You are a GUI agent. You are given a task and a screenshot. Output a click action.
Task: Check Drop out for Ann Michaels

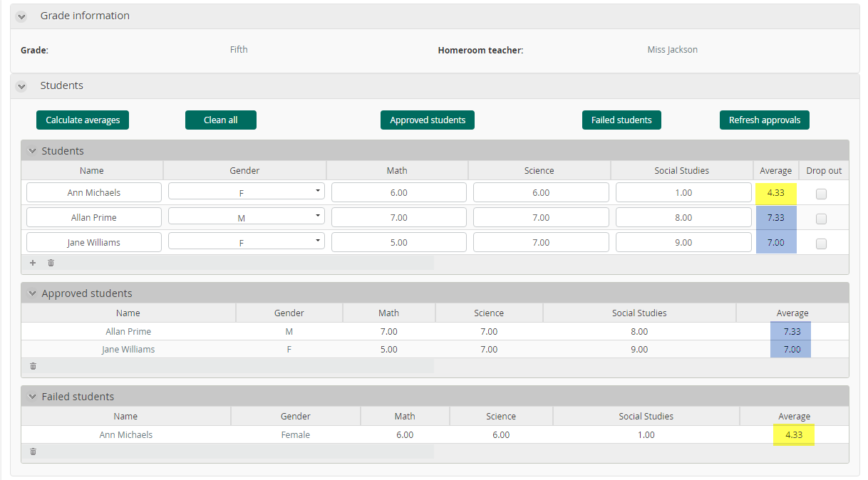pos(821,194)
